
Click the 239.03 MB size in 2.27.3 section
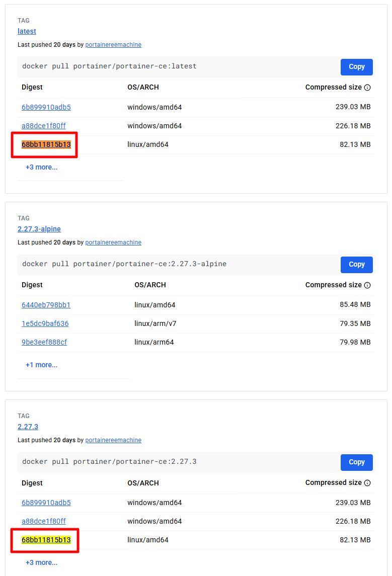pyautogui.click(x=353, y=503)
